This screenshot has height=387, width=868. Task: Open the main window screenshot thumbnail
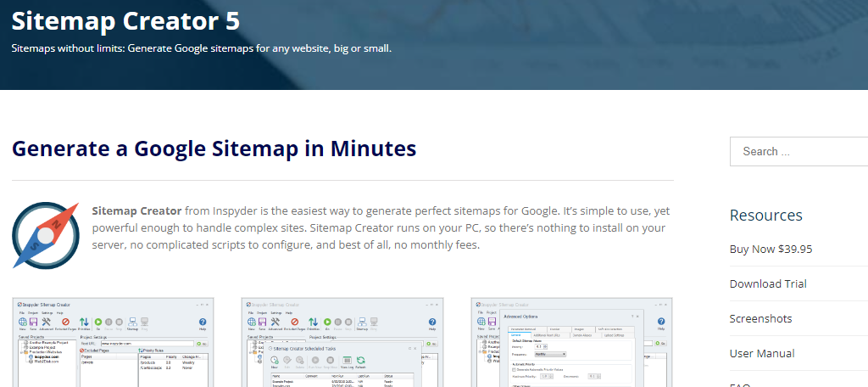click(113, 342)
